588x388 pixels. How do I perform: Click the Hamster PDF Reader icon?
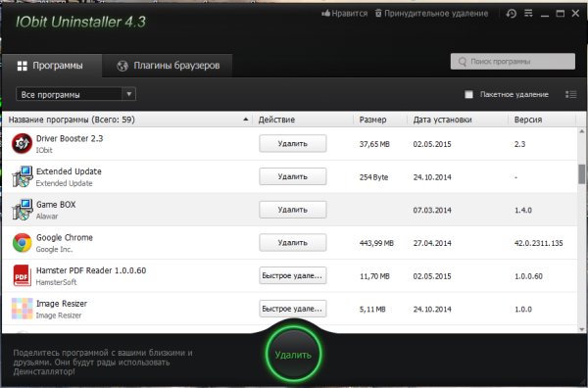click(x=22, y=275)
